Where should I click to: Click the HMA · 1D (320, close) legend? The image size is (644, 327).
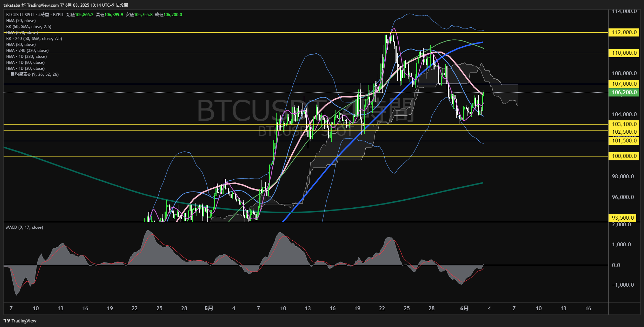[x=26, y=56]
